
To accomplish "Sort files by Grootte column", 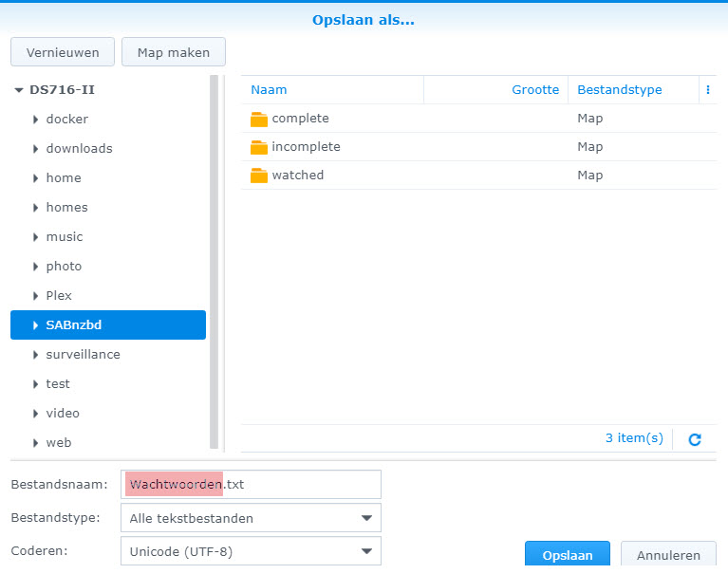I will (535, 90).
